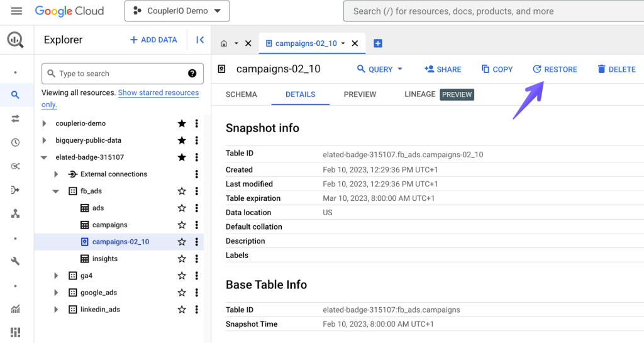The image size is (644, 343).
Task: Open the wrench administration icon in sidebar
Action: tap(15, 261)
